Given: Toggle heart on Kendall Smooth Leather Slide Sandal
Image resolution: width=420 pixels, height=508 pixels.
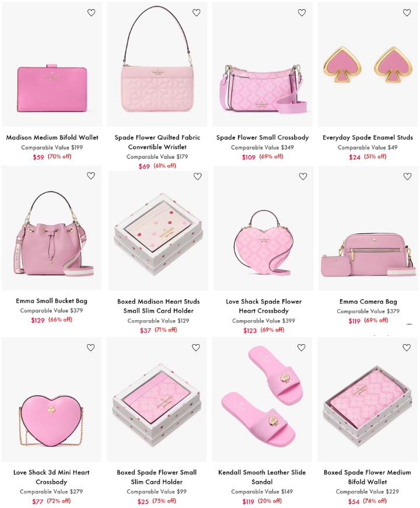Looking at the screenshot, I should click(302, 347).
